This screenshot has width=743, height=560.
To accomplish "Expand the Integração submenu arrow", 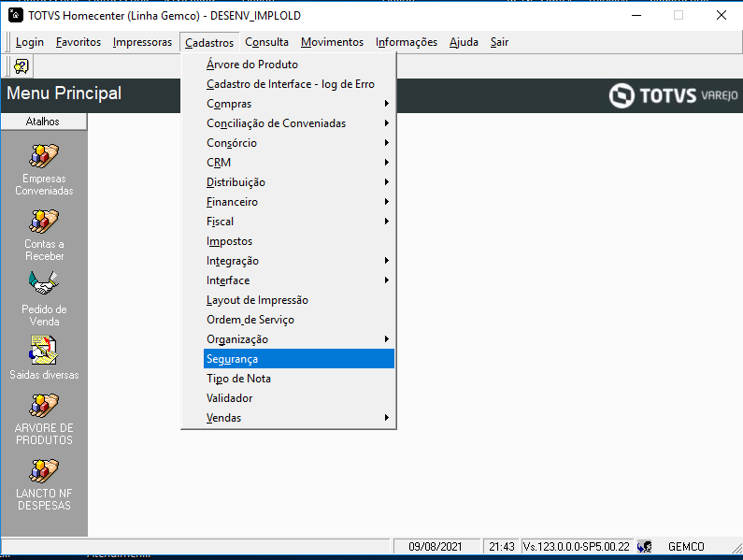I will [387, 261].
